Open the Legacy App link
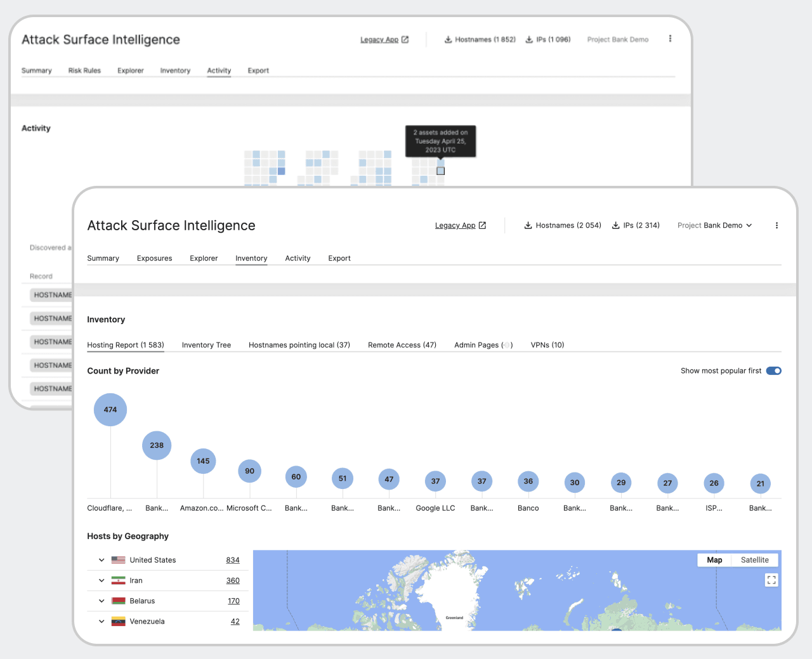The image size is (812, 659). pyautogui.click(x=455, y=225)
